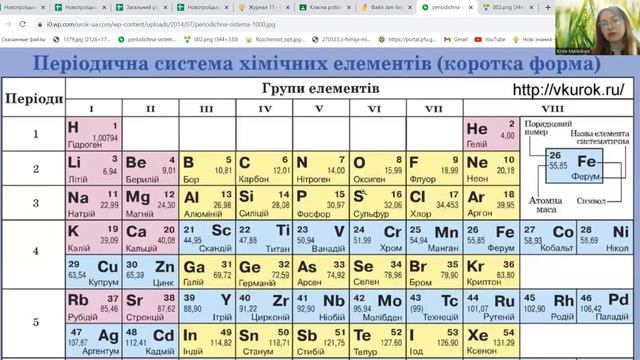Click the He 'Гелій' cell
640x360 pixels.
[x=491, y=134]
